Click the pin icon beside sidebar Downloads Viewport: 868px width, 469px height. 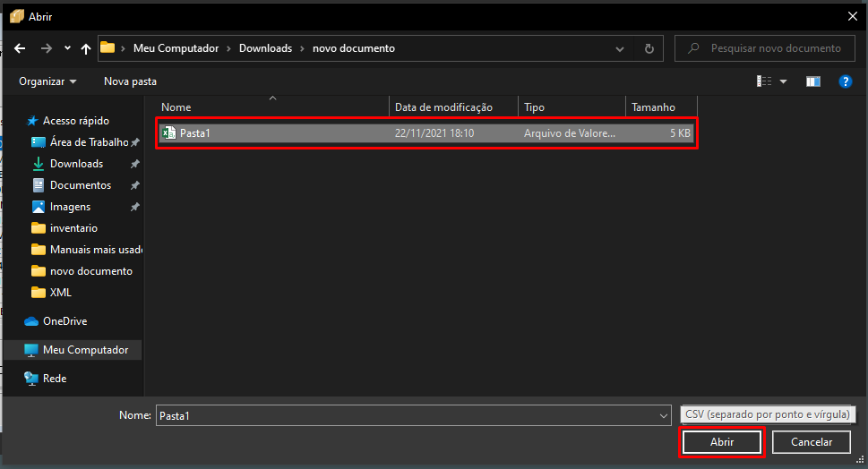click(134, 165)
